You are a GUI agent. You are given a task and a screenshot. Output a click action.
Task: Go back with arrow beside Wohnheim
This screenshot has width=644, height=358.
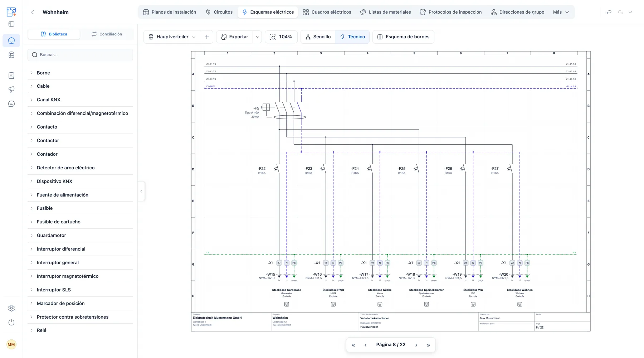coord(33,12)
